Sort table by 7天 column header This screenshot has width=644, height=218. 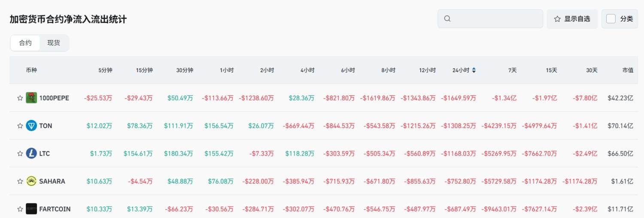click(x=512, y=70)
